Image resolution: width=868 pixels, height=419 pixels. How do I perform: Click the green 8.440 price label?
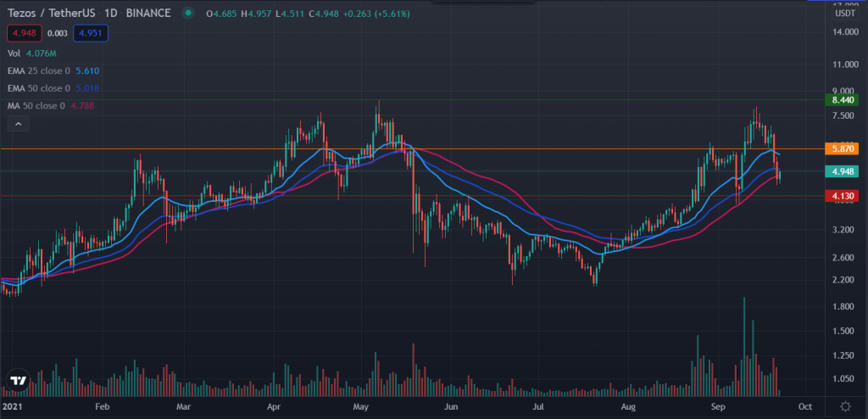pyautogui.click(x=842, y=100)
